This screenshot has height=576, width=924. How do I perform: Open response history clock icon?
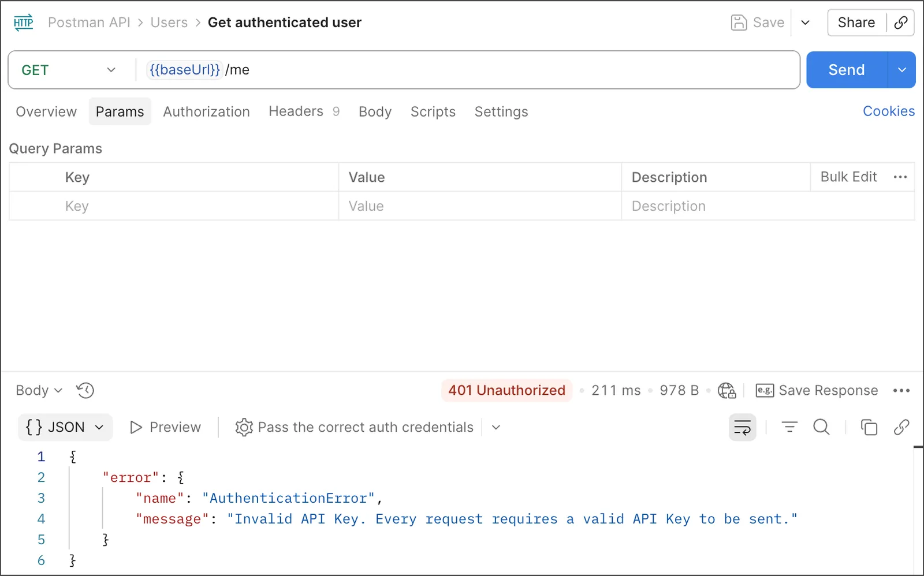[x=85, y=391]
